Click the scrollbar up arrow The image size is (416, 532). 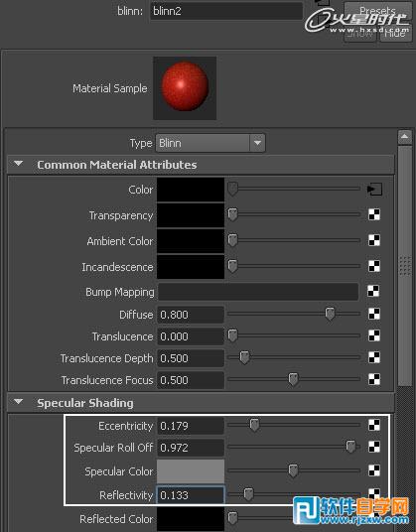pos(404,137)
